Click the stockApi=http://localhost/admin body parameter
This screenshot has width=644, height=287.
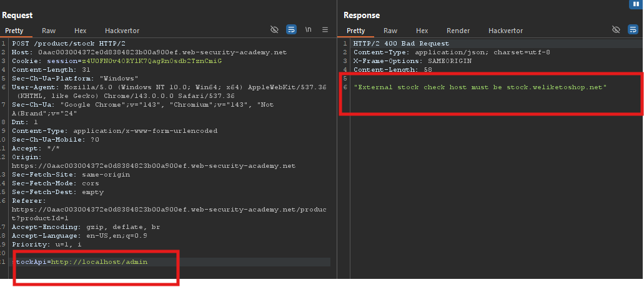(x=80, y=262)
